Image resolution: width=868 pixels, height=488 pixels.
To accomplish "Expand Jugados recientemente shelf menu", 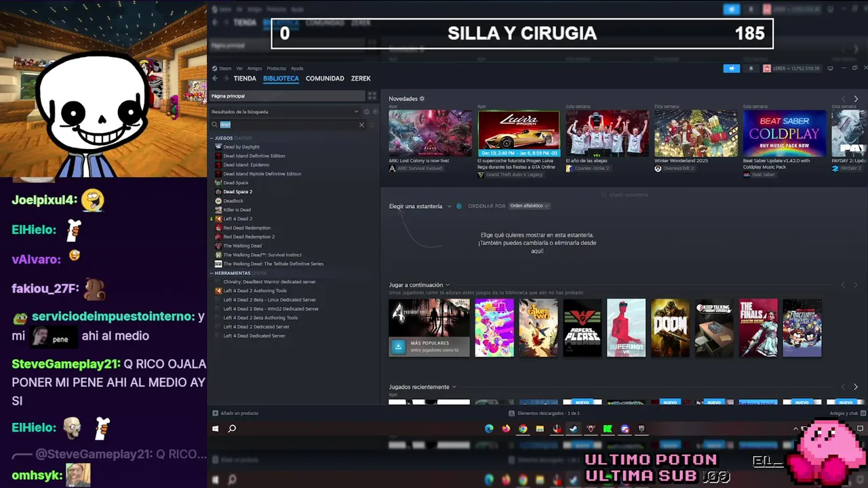I will 454,387.
